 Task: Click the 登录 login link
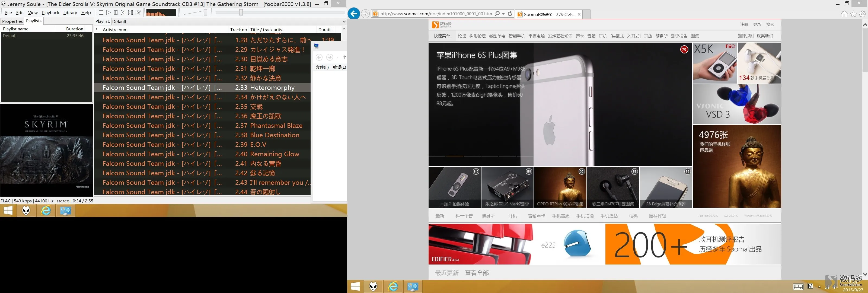point(757,25)
